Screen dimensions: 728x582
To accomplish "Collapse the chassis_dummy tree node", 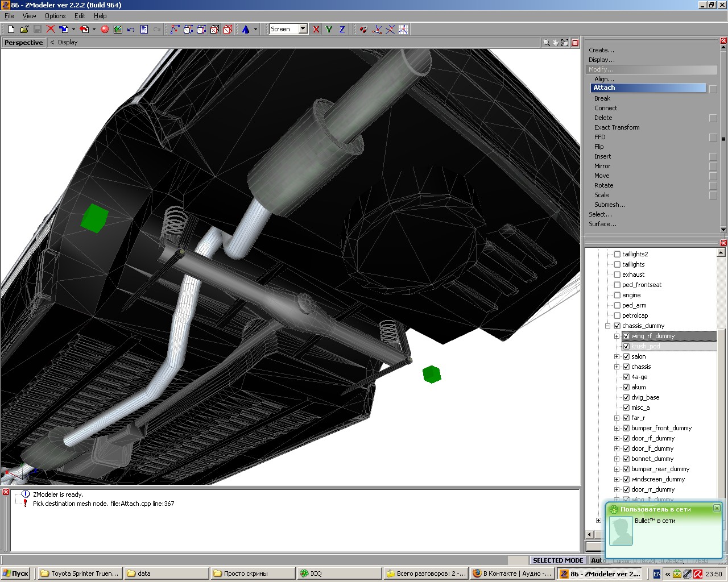I will tap(607, 326).
